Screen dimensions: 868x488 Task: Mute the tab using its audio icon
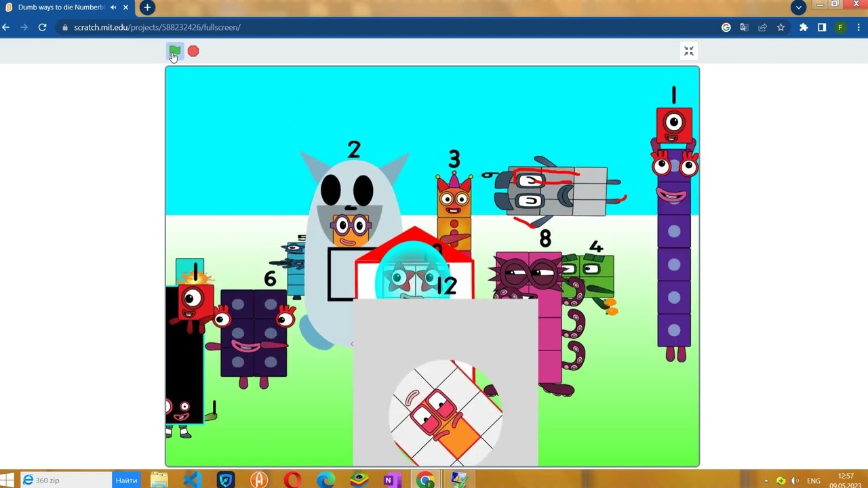pos(113,7)
